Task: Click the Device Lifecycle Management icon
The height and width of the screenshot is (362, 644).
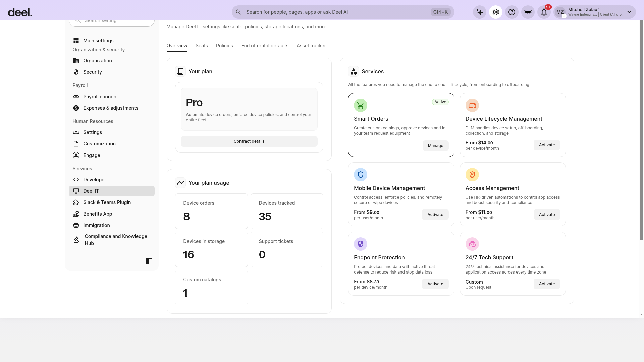Action: coord(472,105)
